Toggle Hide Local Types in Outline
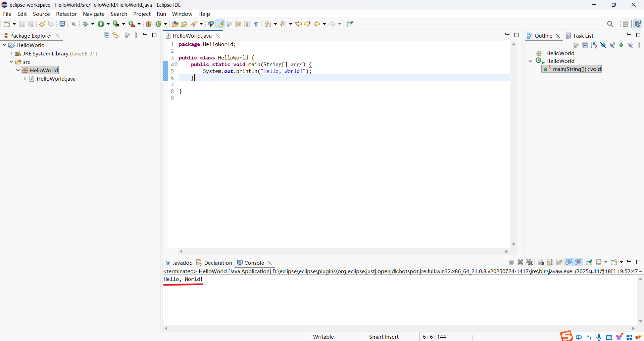 [631, 45]
